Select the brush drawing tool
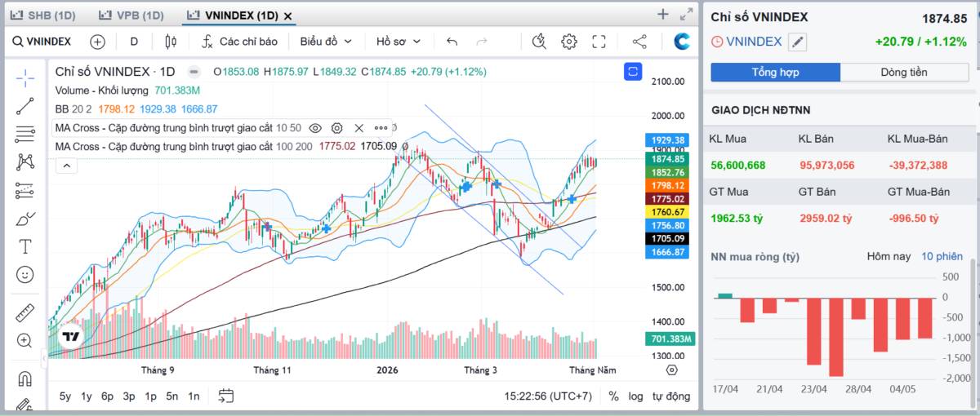Image resolution: width=980 pixels, height=416 pixels. coord(25,219)
